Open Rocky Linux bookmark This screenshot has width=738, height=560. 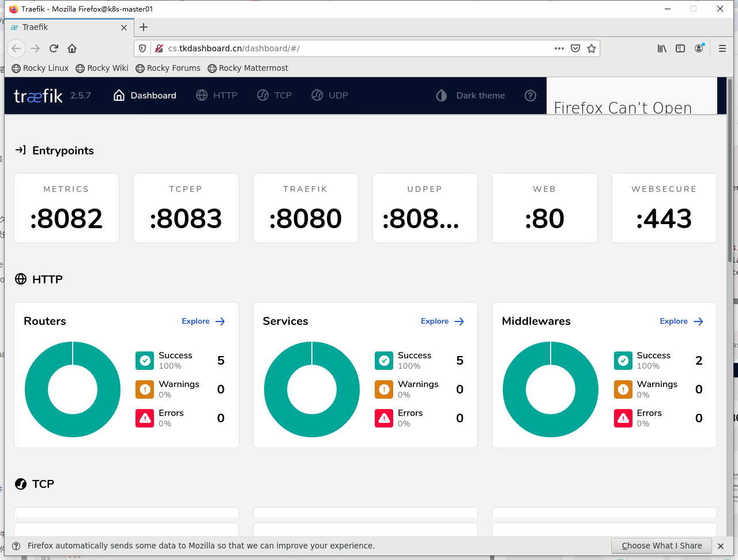pos(40,68)
